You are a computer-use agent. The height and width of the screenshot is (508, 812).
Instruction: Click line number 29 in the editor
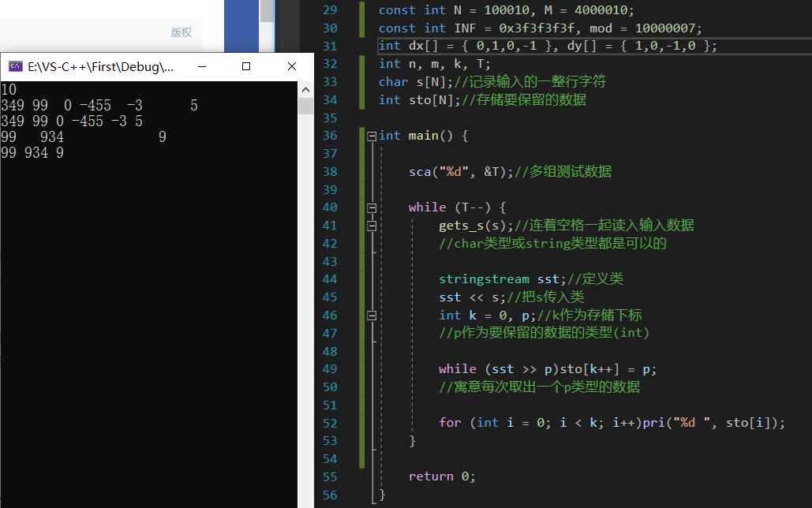click(330, 9)
